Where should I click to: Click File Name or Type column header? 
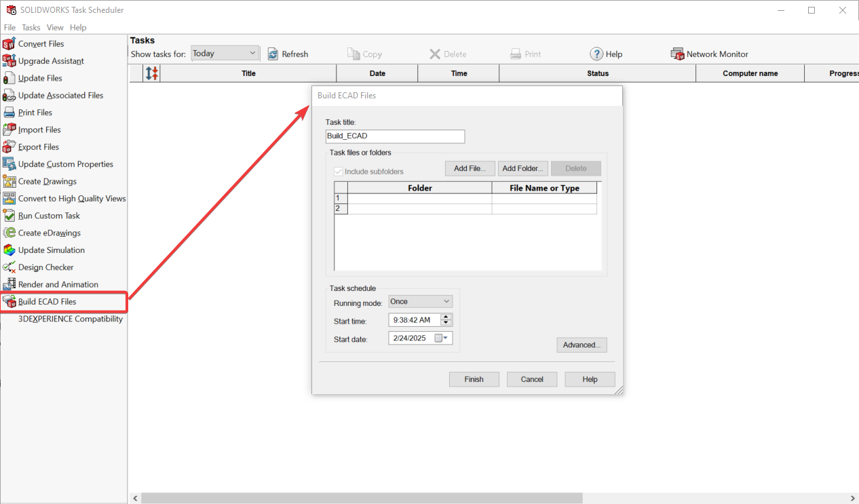[544, 188]
